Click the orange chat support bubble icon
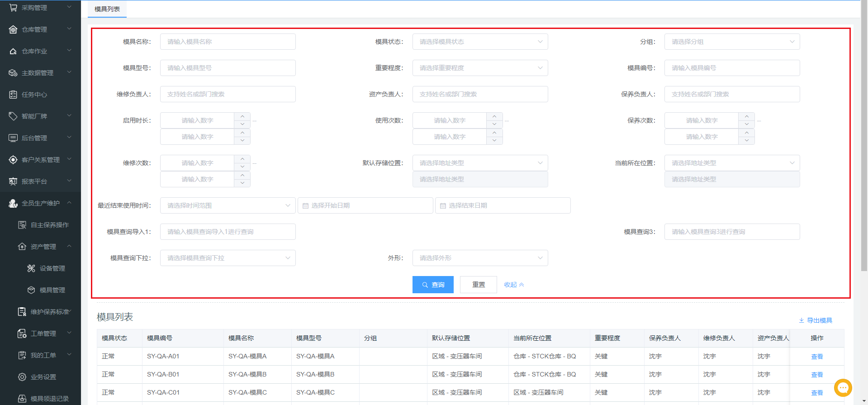The width and height of the screenshot is (868, 405). (843, 388)
